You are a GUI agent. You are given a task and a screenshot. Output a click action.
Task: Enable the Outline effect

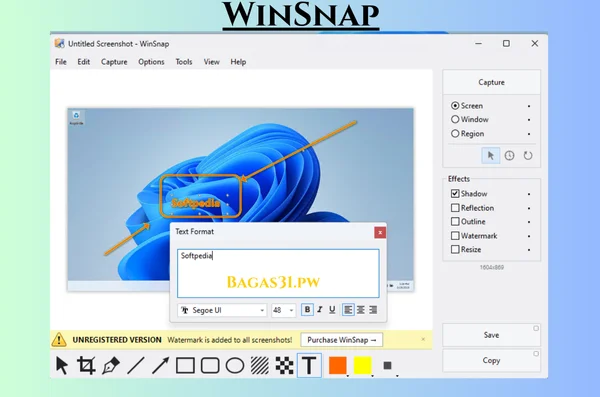pyautogui.click(x=468, y=222)
